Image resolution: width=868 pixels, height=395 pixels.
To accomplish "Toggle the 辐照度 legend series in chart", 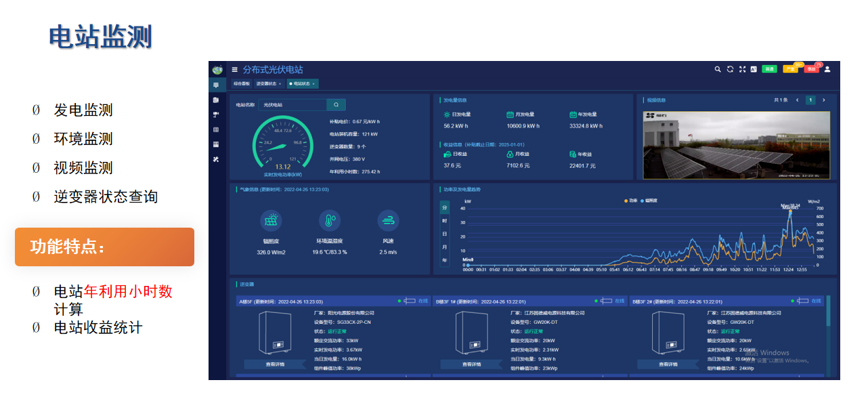I will [x=649, y=201].
